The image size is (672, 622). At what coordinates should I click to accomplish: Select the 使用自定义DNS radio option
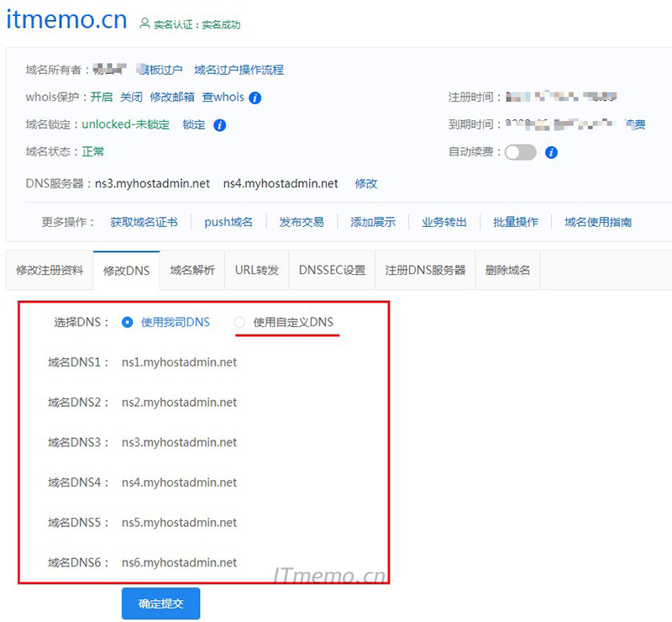239,323
